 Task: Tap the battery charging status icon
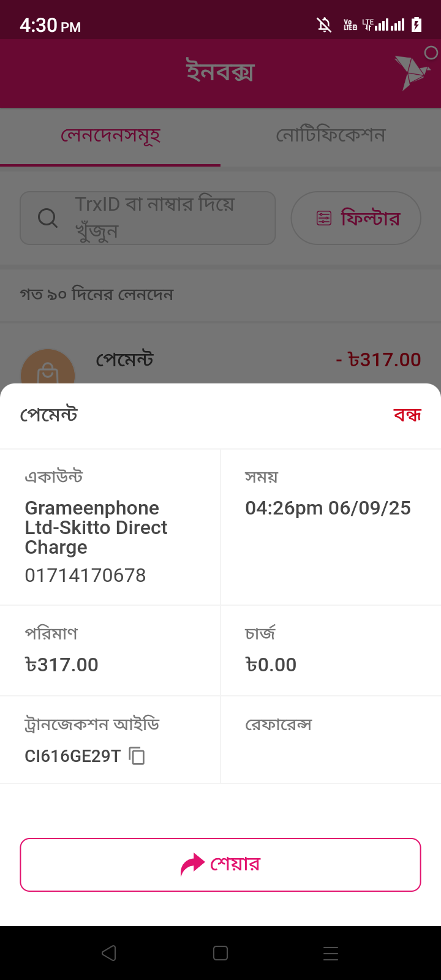click(x=417, y=24)
